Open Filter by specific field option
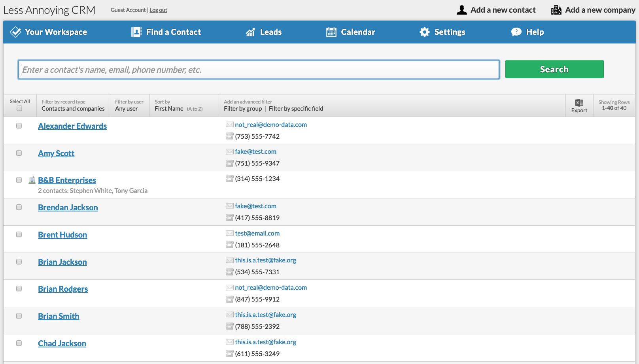Image resolution: width=639 pixels, height=364 pixels. 296,109
